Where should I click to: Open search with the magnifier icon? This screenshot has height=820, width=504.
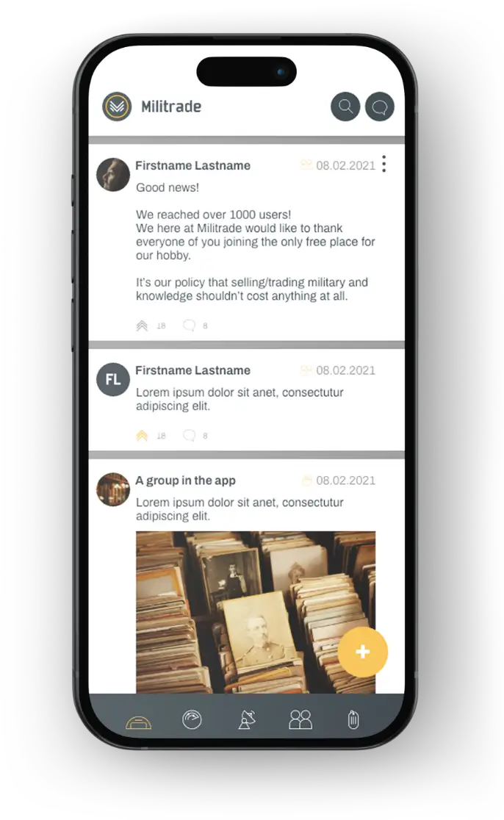pos(345,107)
